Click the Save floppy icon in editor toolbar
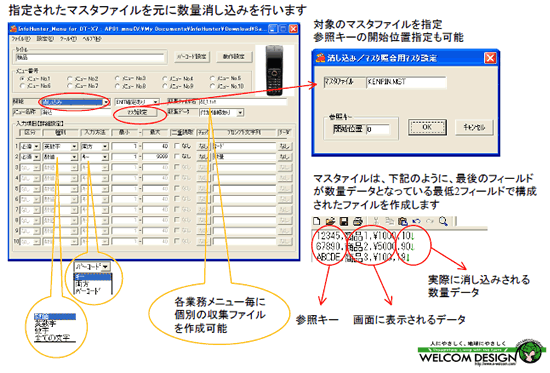 pos(344,221)
